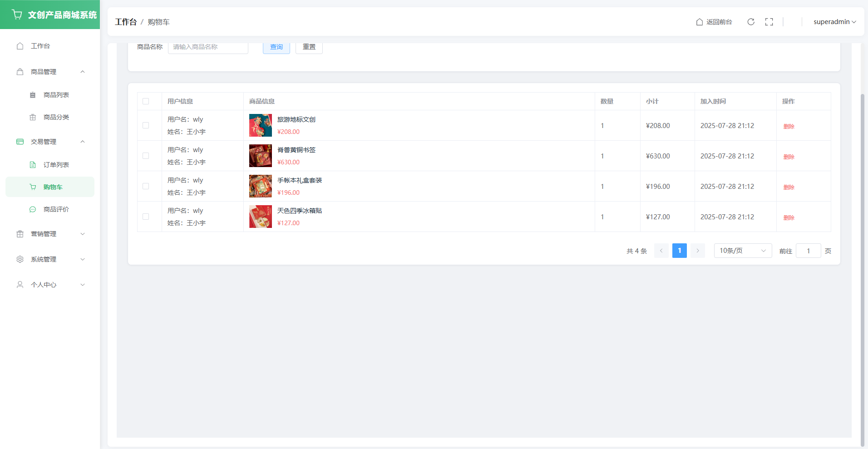Image resolution: width=868 pixels, height=449 pixels.
Task: Check the select-all checkbox in table header
Action: 146,101
